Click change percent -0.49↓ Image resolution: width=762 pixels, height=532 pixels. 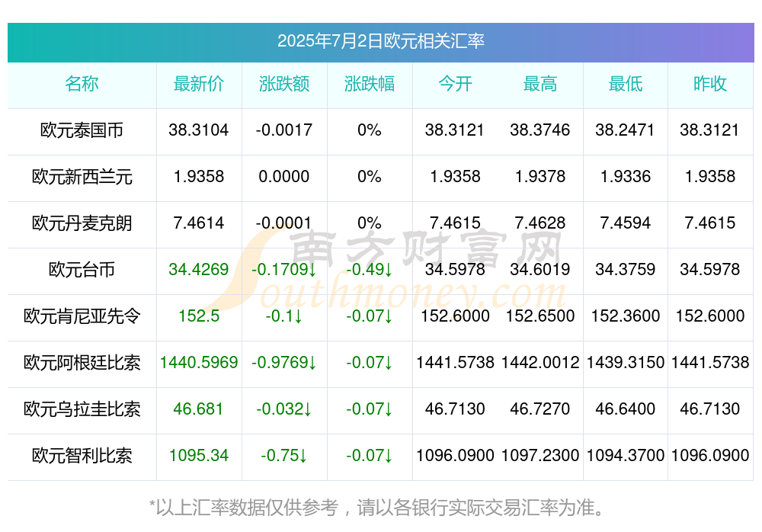[x=370, y=269]
